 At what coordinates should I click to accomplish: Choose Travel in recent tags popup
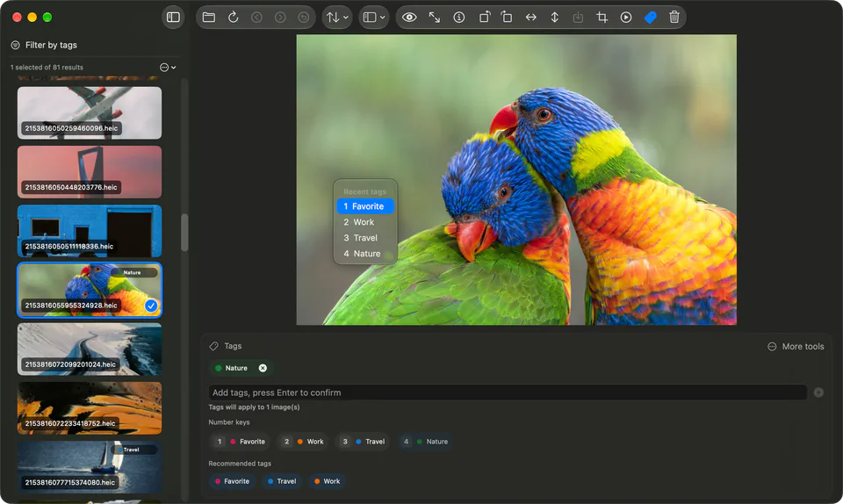[x=365, y=237]
